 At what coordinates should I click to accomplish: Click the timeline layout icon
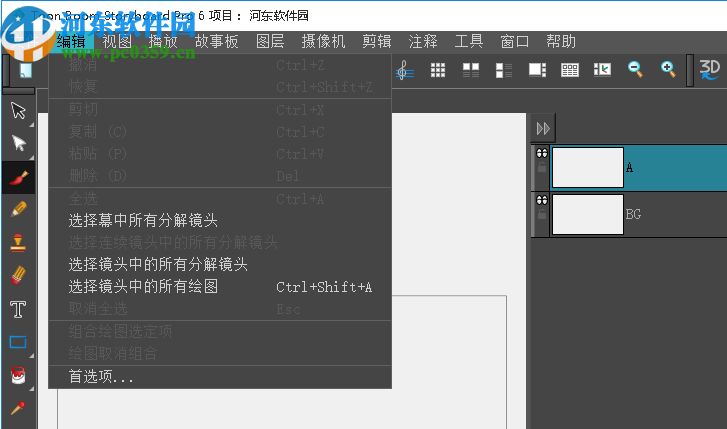570,70
